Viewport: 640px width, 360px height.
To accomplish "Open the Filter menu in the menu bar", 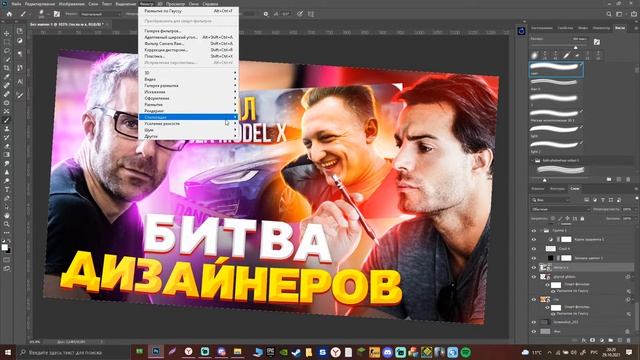I will [147, 4].
